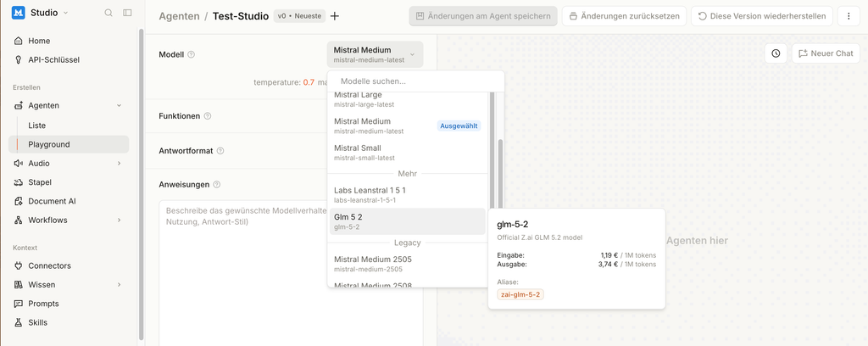This screenshot has width=868, height=346.
Task: Open chat history clock icon
Action: point(776,53)
